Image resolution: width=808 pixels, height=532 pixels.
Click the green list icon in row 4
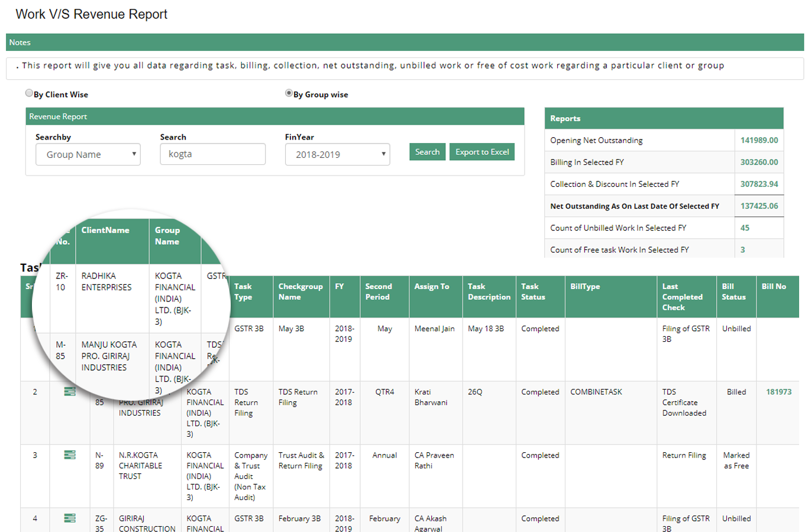pos(70,518)
